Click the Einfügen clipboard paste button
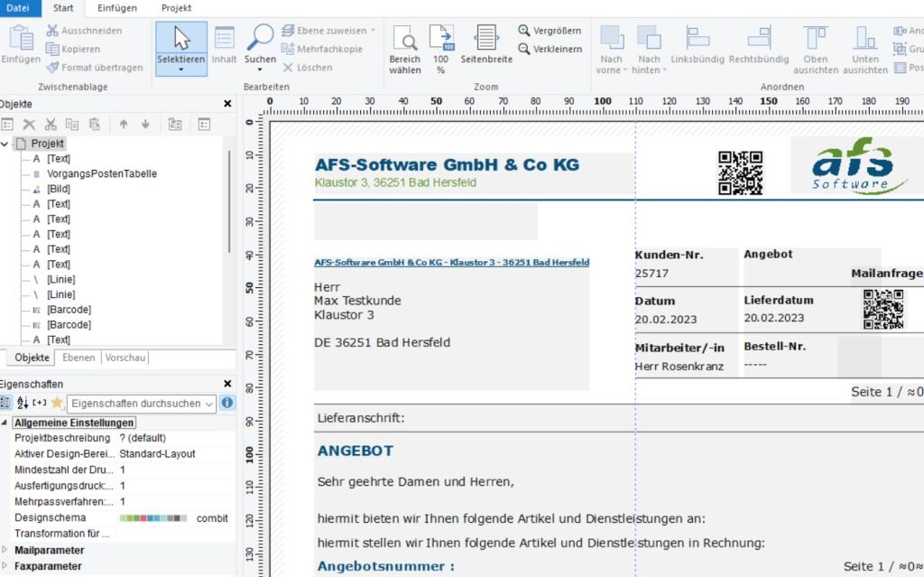 point(21,44)
